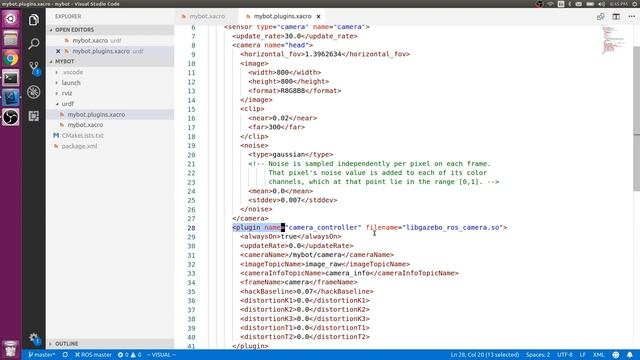Open package.xml in explorer
640x360 pixels.
110,146
